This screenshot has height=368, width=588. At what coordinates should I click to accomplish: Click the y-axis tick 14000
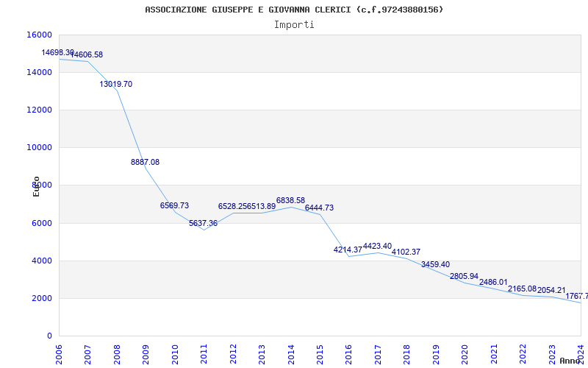click(x=40, y=72)
